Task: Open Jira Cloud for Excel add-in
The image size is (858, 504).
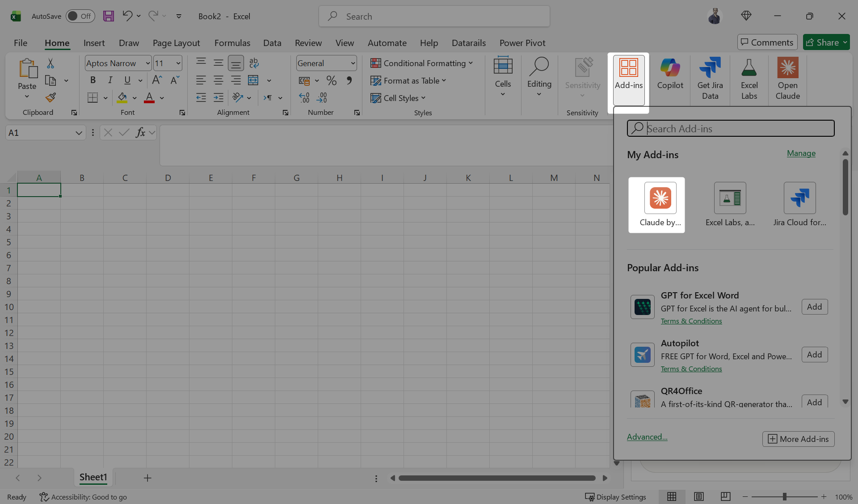Action: (799, 205)
